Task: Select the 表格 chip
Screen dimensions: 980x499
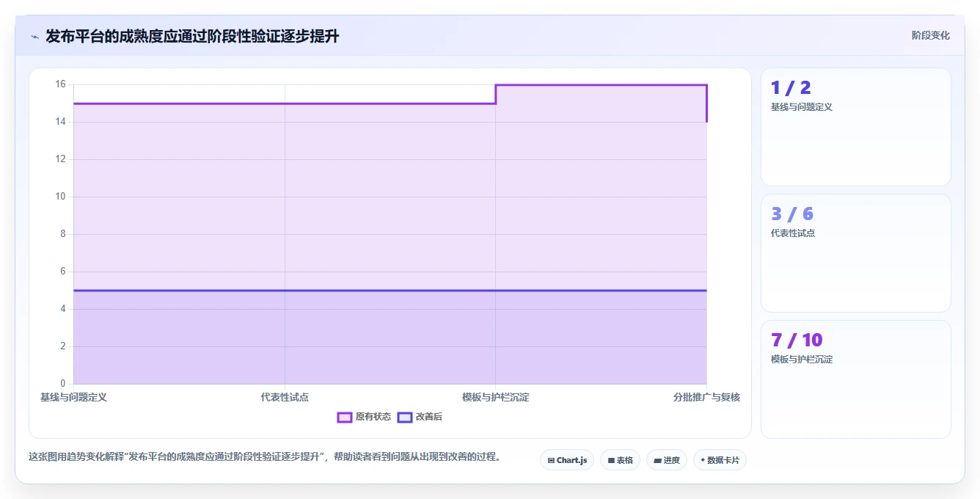Action: tap(620, 460)
